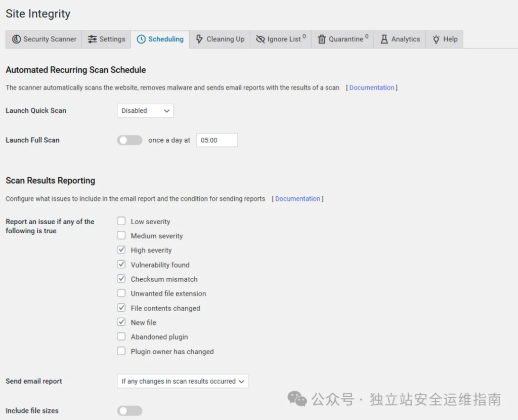
Task: Open the Scan Results Reporting Documentation link
Action: click(297, 198)
